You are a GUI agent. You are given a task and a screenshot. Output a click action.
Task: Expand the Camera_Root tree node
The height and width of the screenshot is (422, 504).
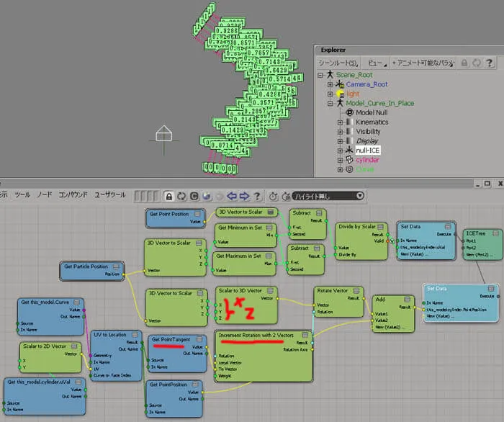click(330, 84)
